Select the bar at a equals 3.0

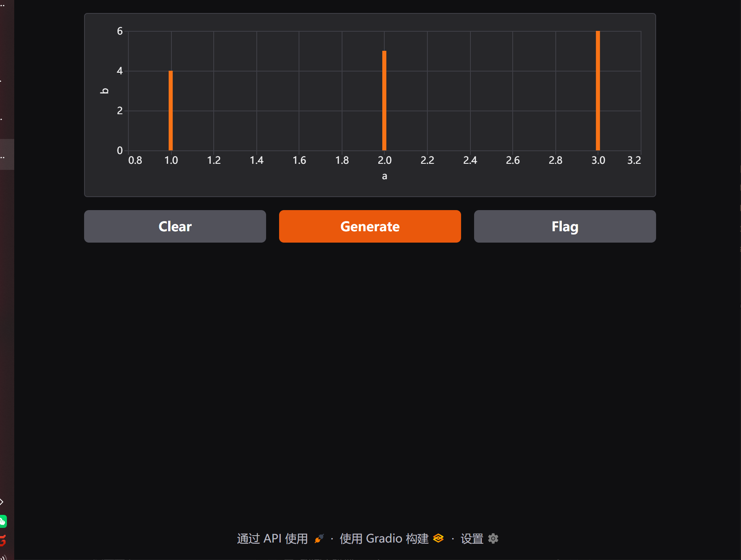598,91
